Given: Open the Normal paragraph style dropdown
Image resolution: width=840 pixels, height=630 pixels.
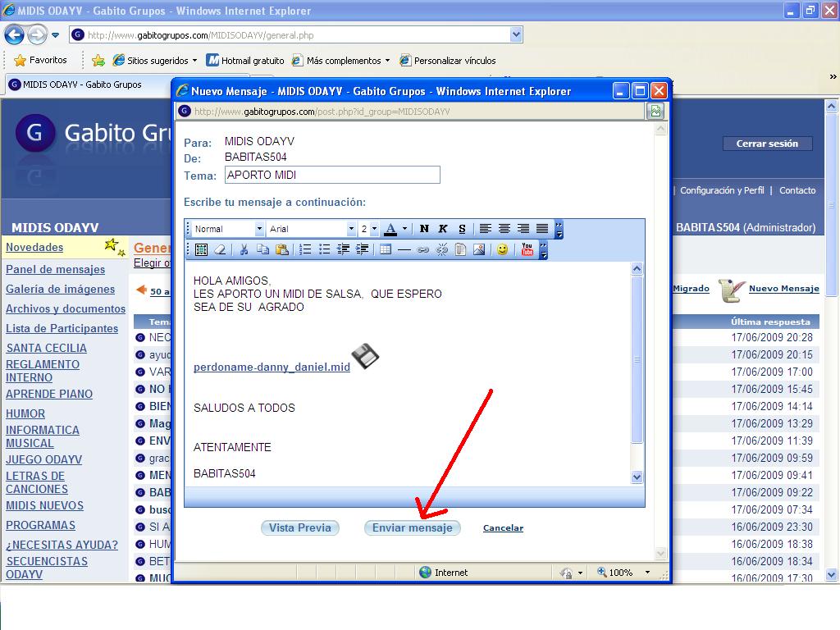Looking at the screenshot, I should pos(259,229).
